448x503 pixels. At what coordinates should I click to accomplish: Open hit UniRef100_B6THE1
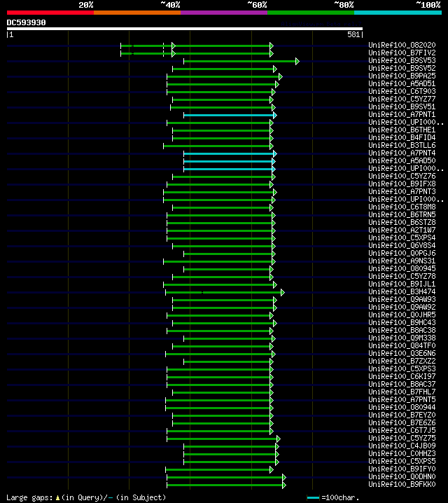point(402,130)
